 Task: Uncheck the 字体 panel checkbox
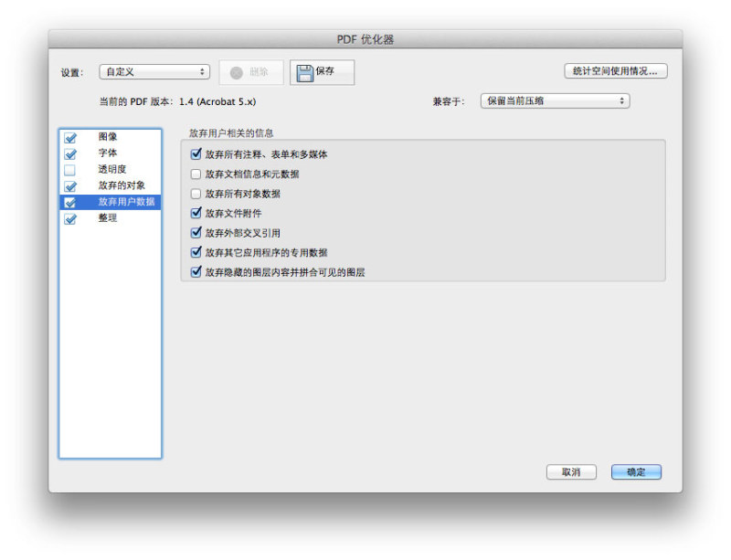(x=70, y=153)
